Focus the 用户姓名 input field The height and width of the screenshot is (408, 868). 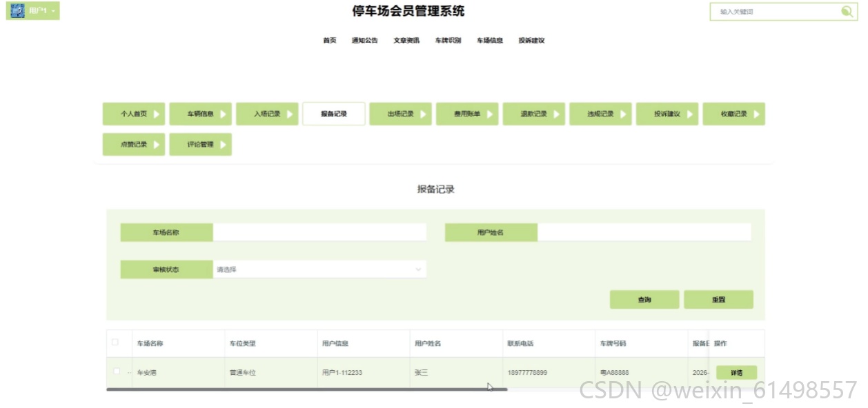point(644,232)
